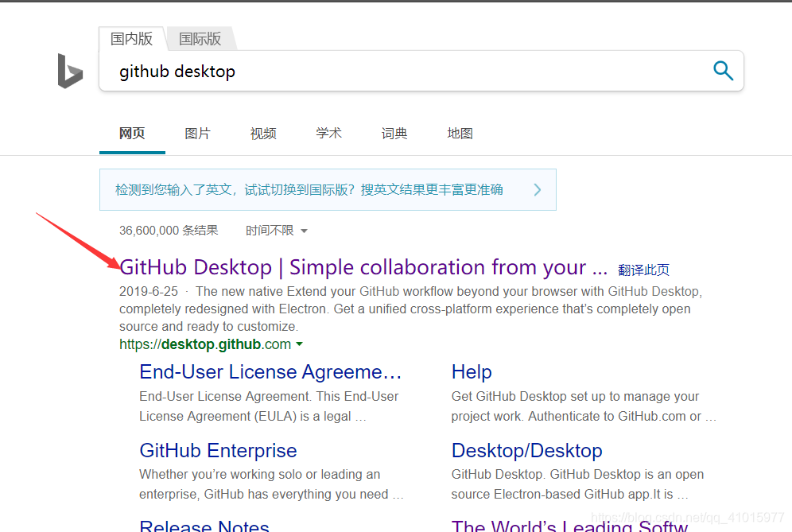Open GitHub Desktop Simple collaboration result
The height and width of the screenshot is (532, 792).
click(363, 267)
